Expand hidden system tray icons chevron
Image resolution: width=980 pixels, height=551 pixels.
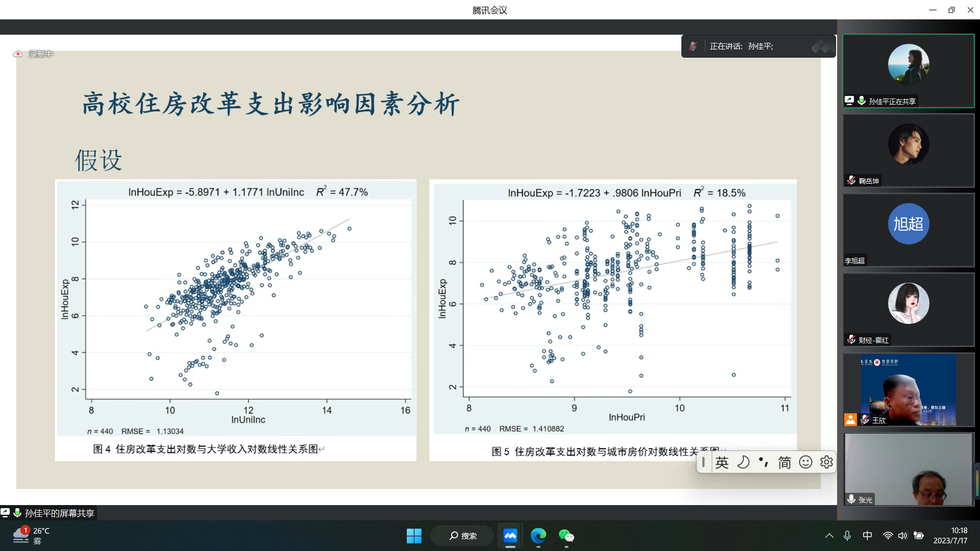click(x=829, y=536)
